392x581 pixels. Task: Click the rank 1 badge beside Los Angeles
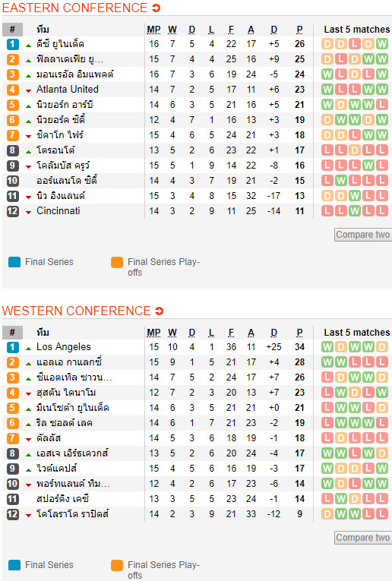(x=13, y=347)
